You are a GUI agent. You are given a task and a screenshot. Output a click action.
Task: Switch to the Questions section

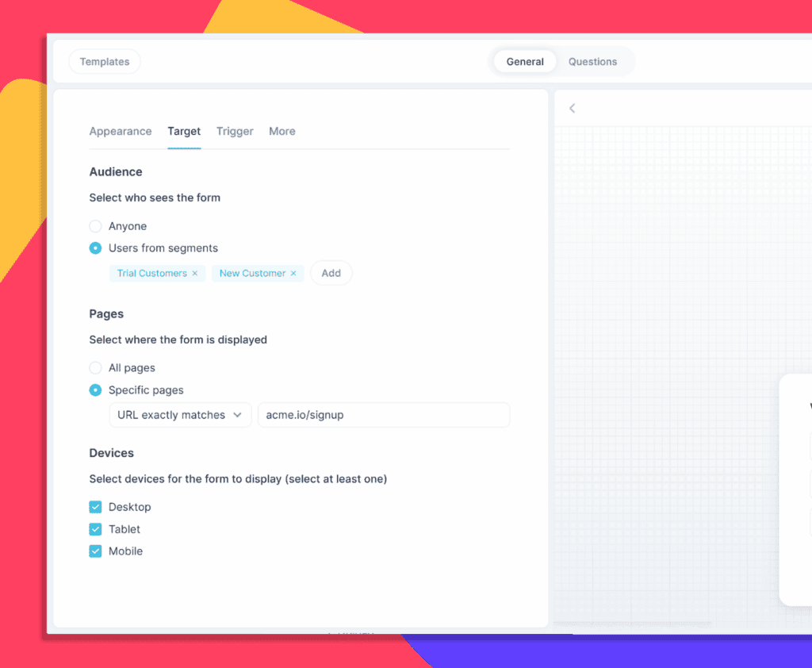pyautogui.click(x=592, y=62)
